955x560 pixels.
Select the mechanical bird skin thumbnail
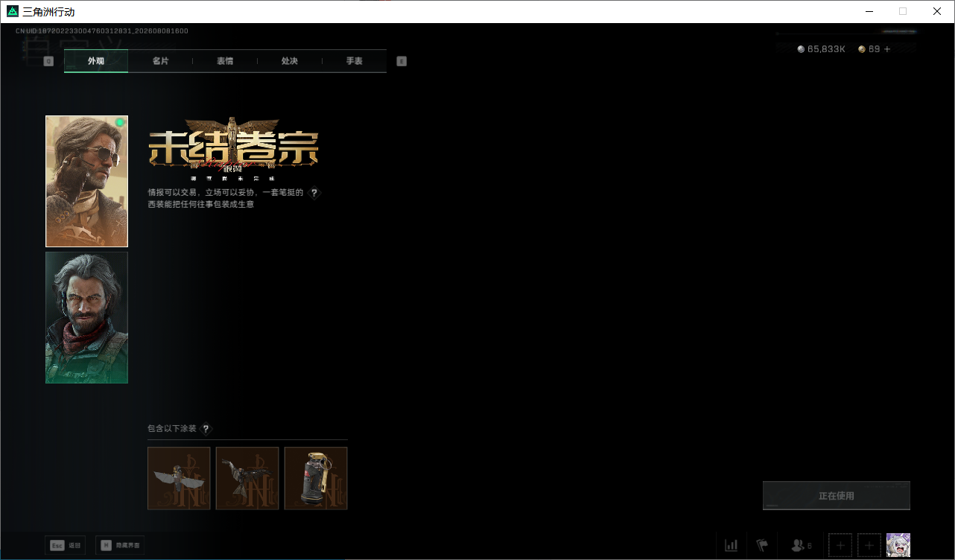tap(247, 478)
